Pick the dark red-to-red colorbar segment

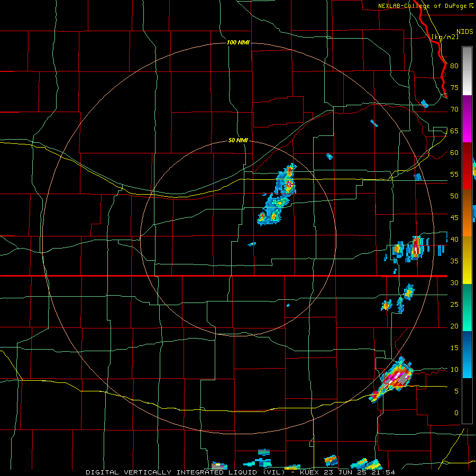pos(467,166)
